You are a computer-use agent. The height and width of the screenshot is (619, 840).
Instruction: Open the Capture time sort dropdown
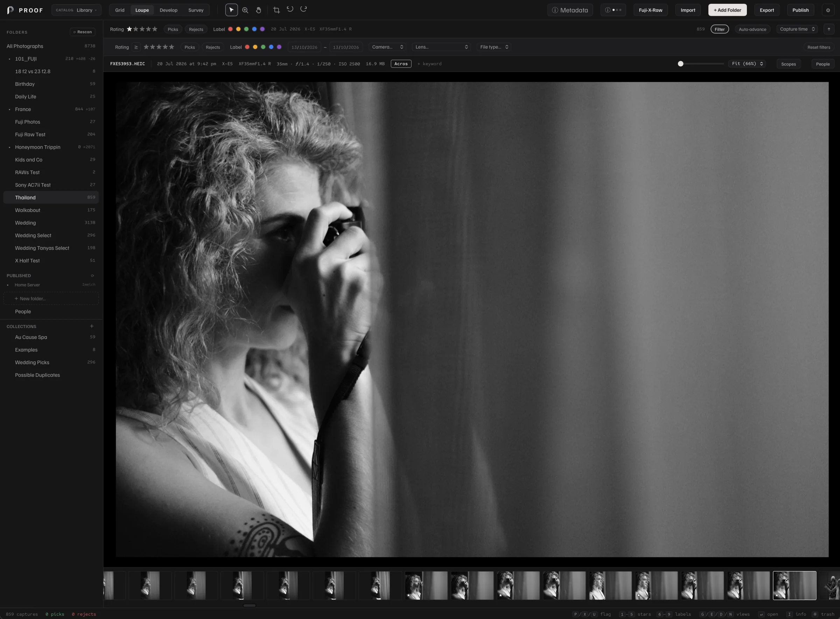(x=797, y=29)
